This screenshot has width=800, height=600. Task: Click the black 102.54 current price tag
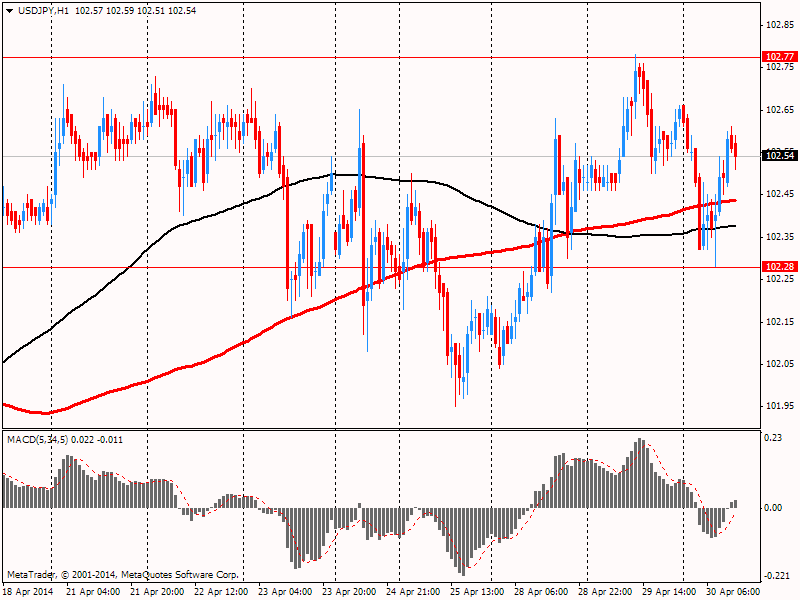point(780,156)
